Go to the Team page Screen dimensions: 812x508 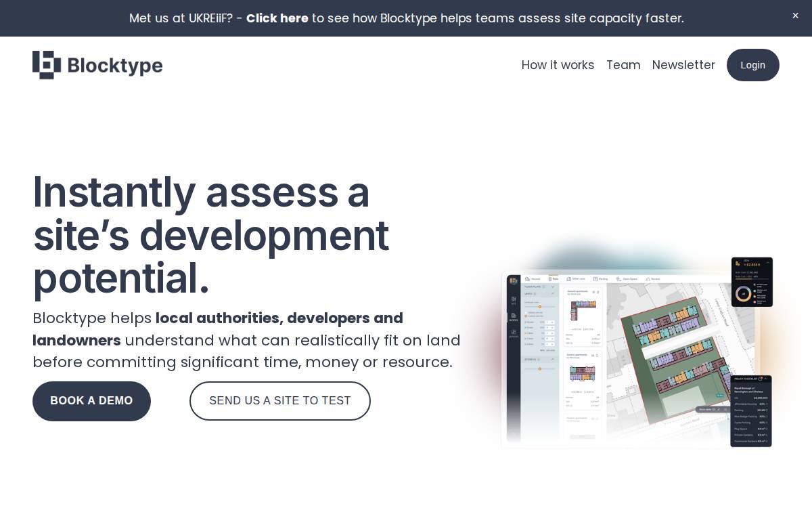click(x=623, y=65)
